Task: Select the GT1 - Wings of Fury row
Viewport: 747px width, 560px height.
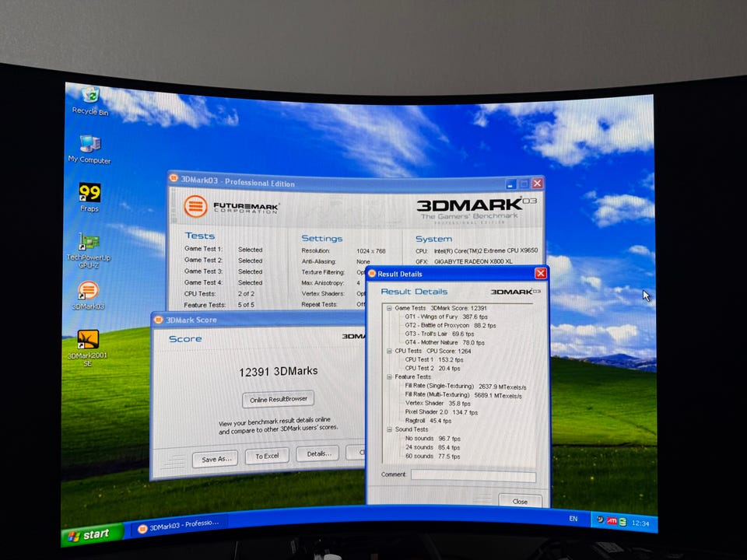Action: pyautogui.click(x=446, y=317)
